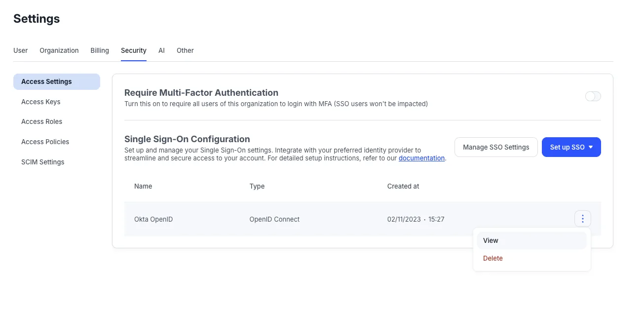Choose Delete from the context menu
644x310 pixels.
(x=531, y=258)
